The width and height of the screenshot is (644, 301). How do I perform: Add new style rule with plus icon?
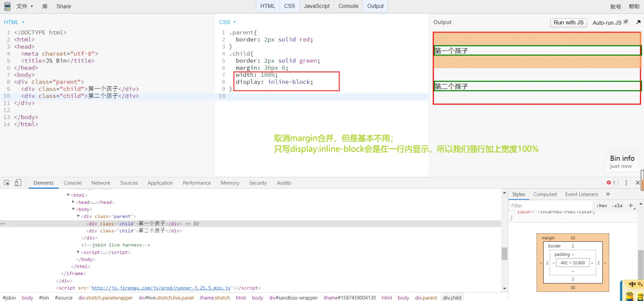coord(631,206)
